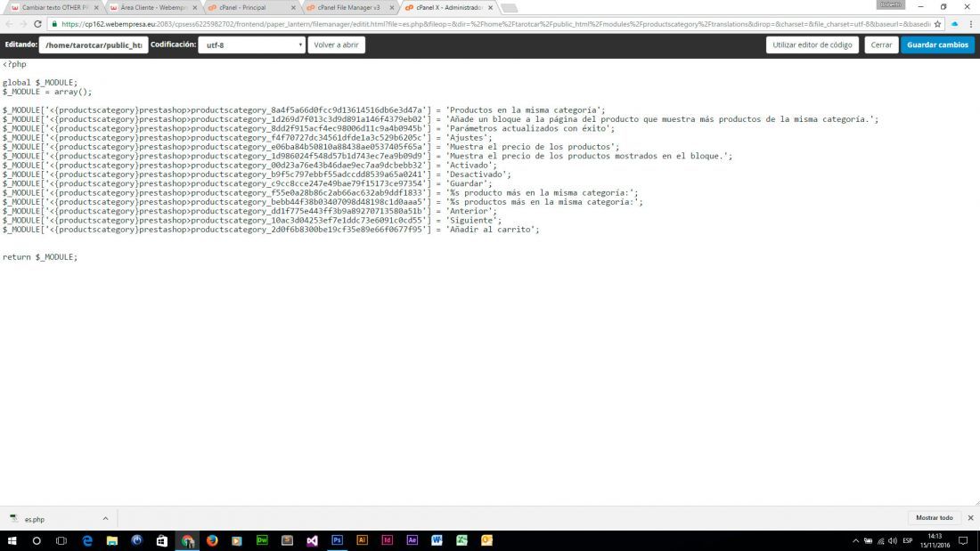Select the cPanel X - Administrador tab
The width and height of the screenshot is (980, 551).
(x=449, y=7)
